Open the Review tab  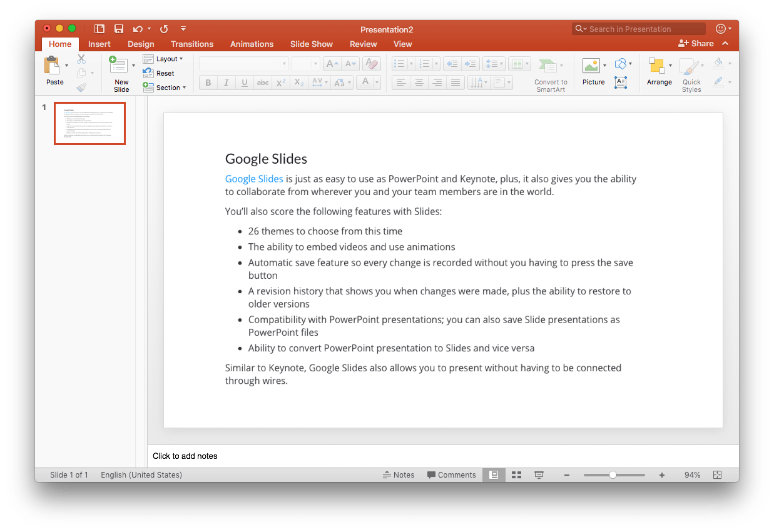tap(364, 44)
